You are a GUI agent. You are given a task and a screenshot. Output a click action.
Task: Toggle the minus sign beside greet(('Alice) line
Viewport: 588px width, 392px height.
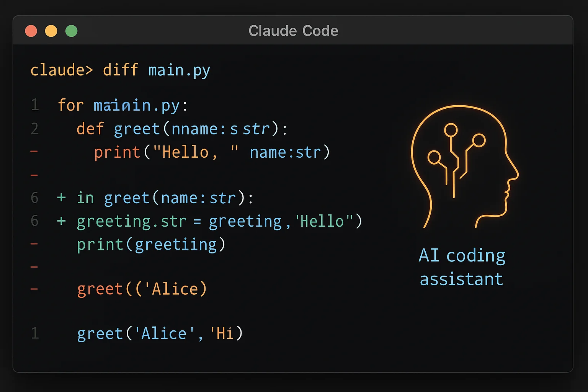[34, 289]
